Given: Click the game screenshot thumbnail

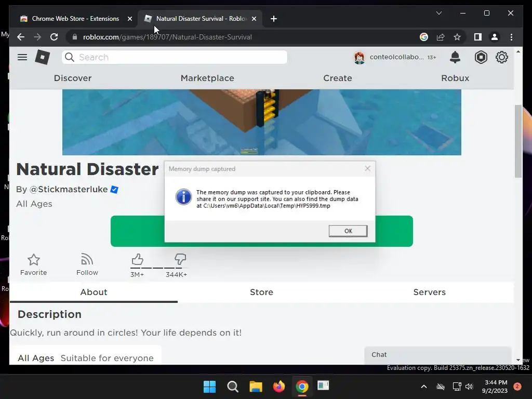Looking at the screenshot, I should click(262, 122).
